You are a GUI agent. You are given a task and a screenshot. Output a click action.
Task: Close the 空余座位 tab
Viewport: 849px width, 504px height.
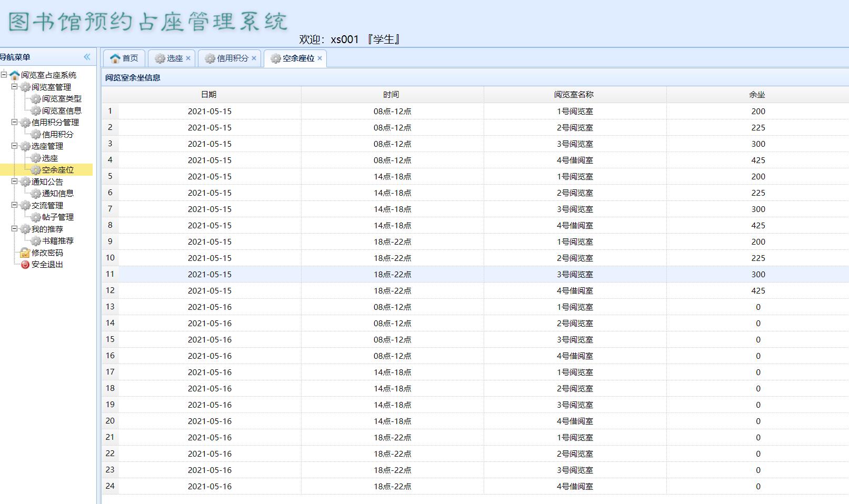(x=319, y=58)
